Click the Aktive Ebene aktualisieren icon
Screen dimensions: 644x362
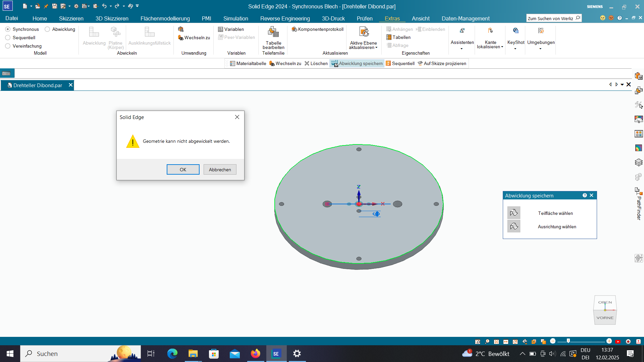pyautogui.click(x=364, y=33)
